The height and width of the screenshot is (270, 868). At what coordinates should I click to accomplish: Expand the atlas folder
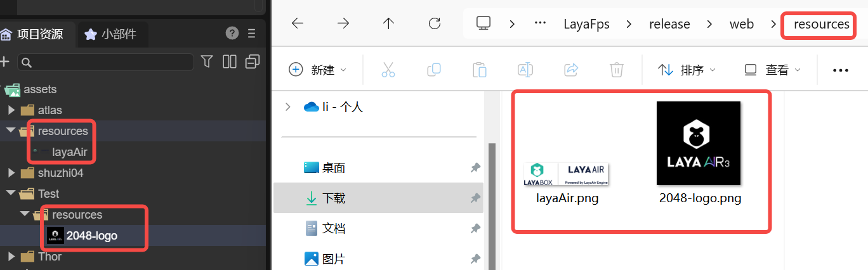pyautogui.click(x=11, y=110)
